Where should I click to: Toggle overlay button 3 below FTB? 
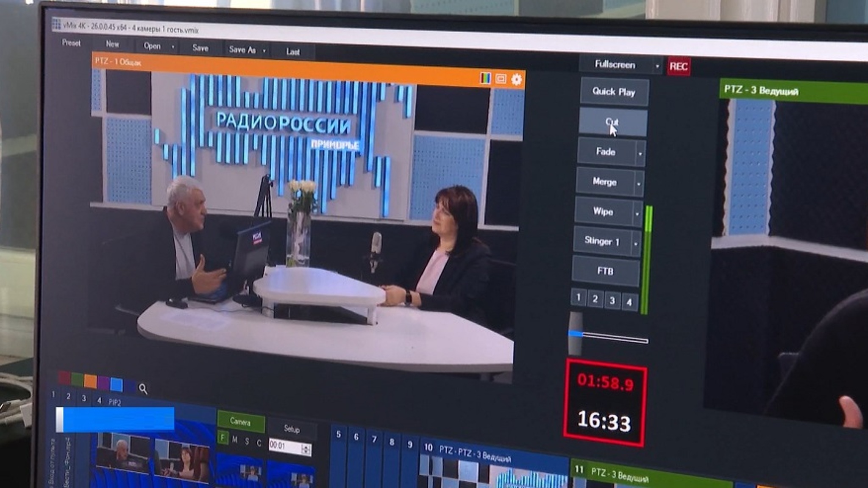pos(612,300)
